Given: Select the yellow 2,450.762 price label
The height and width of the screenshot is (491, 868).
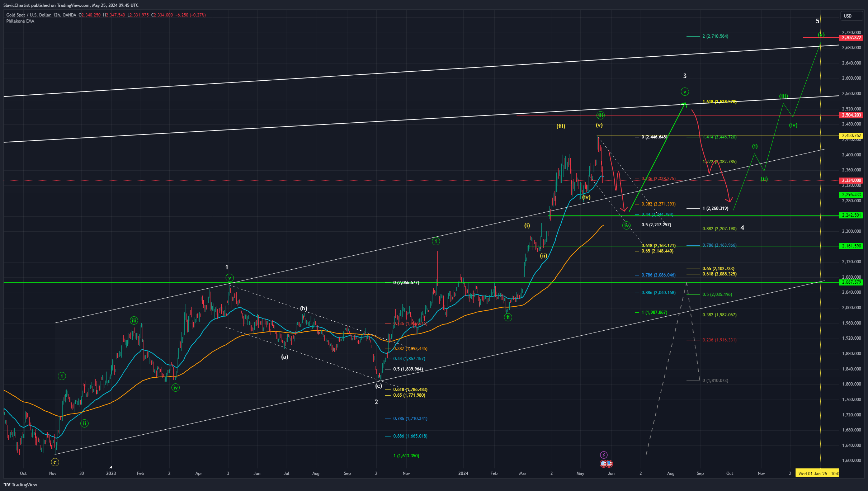Looking at the screenshot, I should [x=852, y=136].
